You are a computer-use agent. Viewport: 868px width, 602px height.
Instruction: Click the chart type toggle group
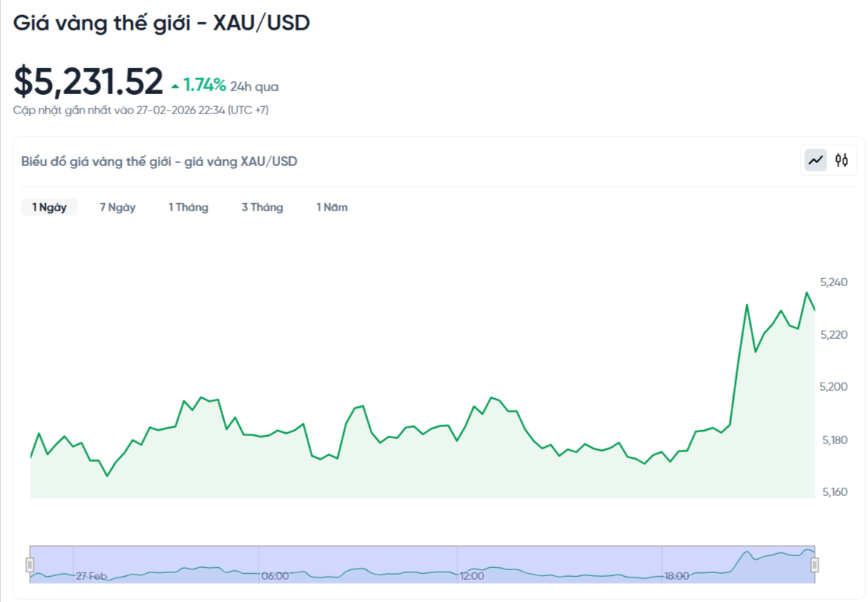click(828, 159)
